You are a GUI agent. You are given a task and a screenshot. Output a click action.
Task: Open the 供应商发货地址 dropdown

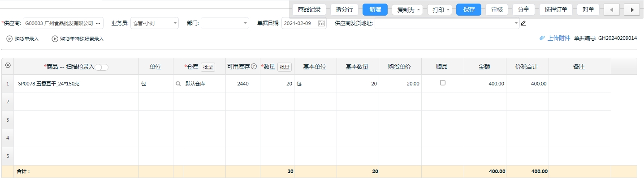(517, 23)
